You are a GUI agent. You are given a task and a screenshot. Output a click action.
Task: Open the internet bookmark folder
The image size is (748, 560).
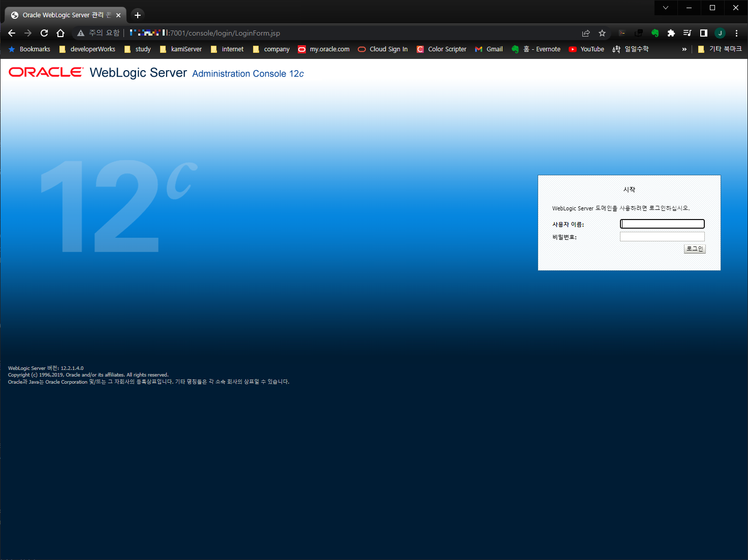coord(227,49)
